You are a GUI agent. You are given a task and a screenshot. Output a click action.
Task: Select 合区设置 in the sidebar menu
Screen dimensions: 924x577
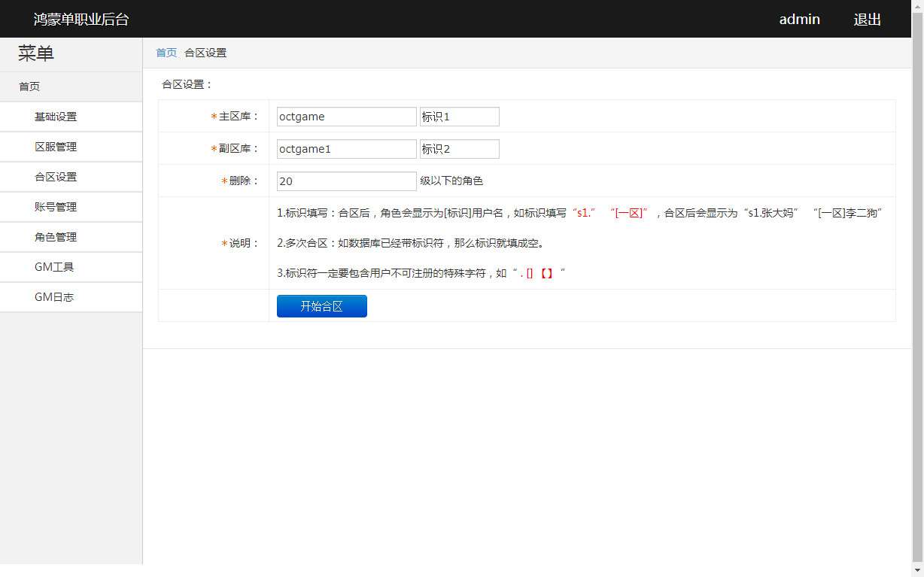pos(56,177)
